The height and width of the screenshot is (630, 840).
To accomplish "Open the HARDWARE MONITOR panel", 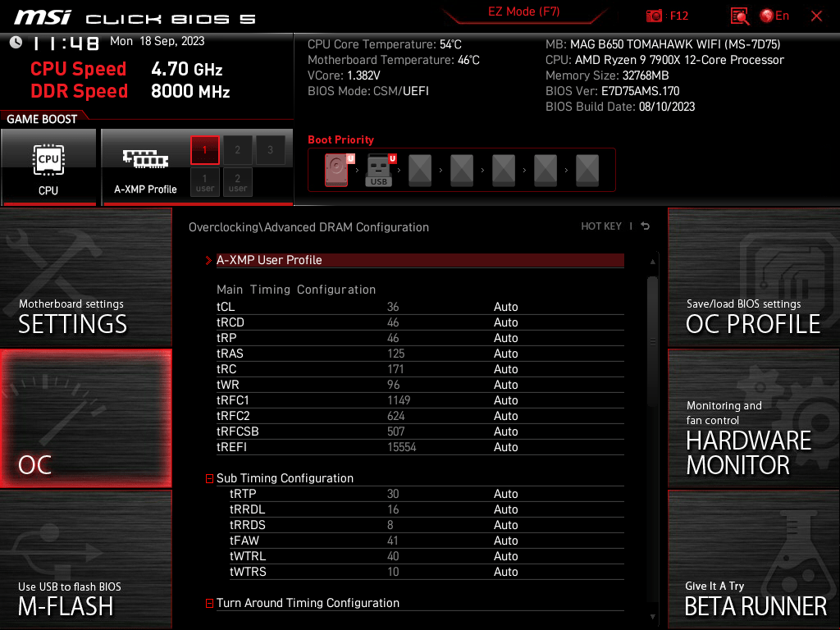I will point(754,418).
